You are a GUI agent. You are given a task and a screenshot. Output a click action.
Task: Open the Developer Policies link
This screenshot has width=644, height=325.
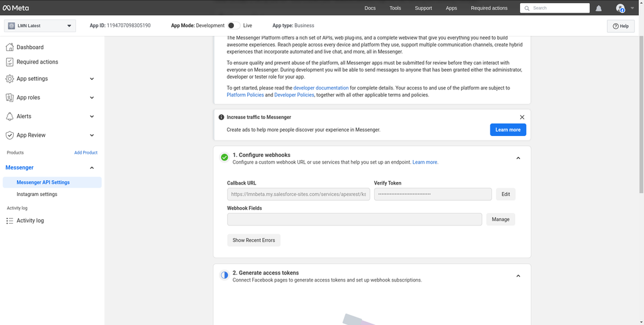(294, 95)
